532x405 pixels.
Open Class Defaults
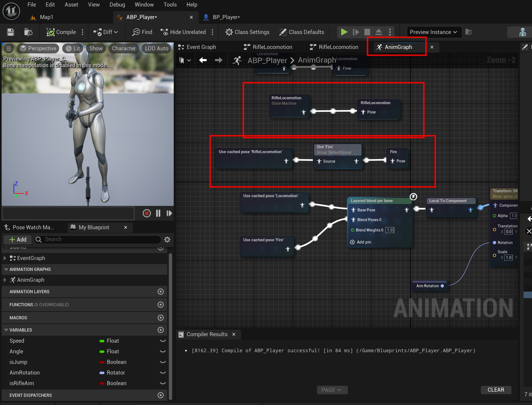[x=301, y=32]
